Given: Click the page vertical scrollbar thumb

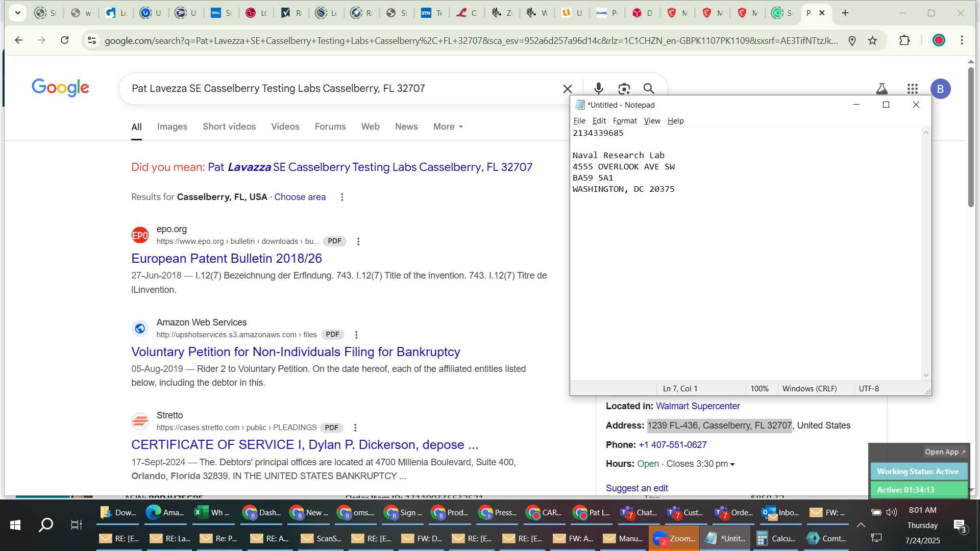Looking at the screenshot, I should pos(971,137).
